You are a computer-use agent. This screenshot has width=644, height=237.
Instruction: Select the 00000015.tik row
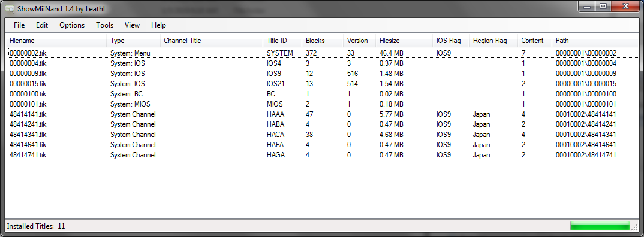pyautogui.click(x=323, y=84)
